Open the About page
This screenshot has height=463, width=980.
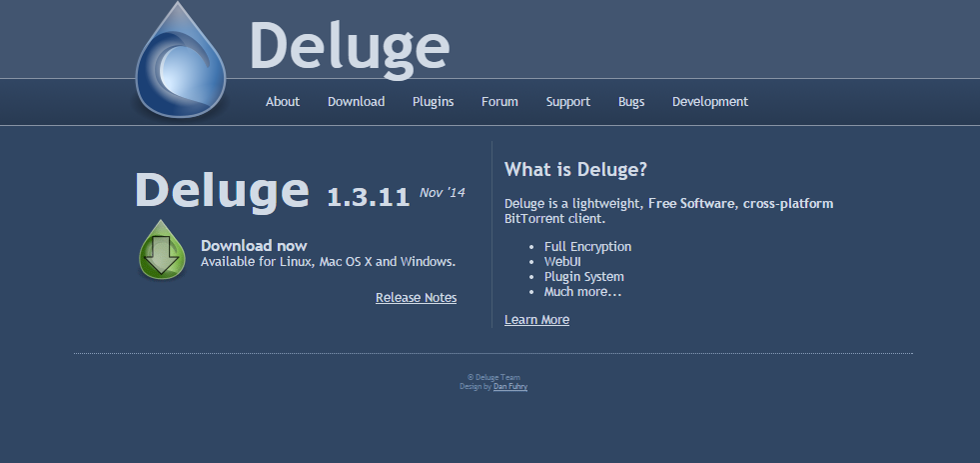tap(283, 101)
